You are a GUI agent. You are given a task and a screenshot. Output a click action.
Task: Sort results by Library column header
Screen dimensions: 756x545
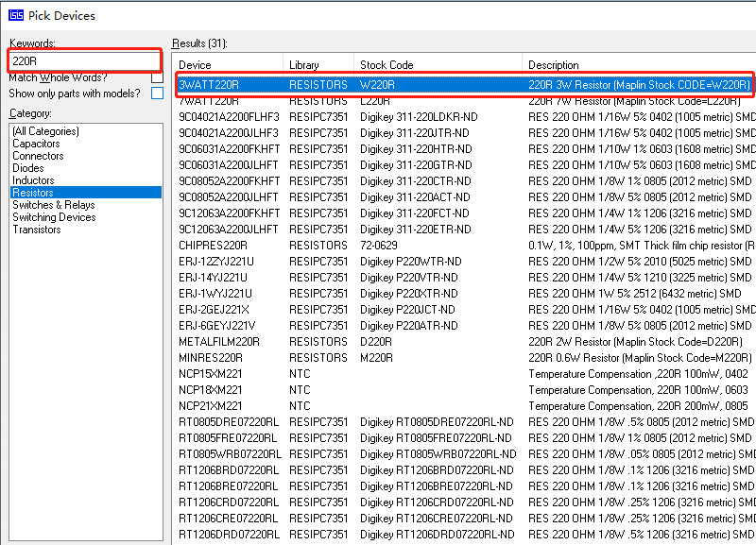click(x=318, y=64)
